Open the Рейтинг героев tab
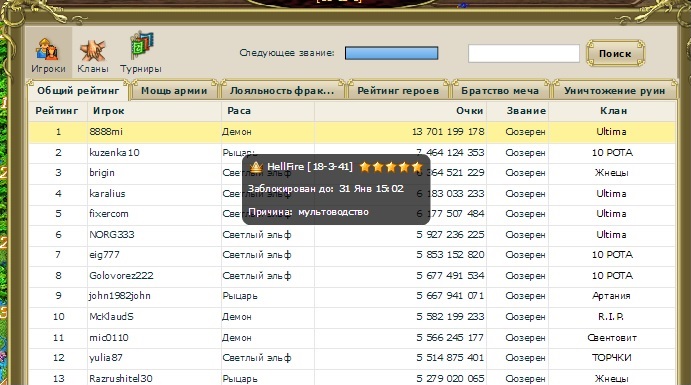691x385 pixels. (x=398, y=91)
